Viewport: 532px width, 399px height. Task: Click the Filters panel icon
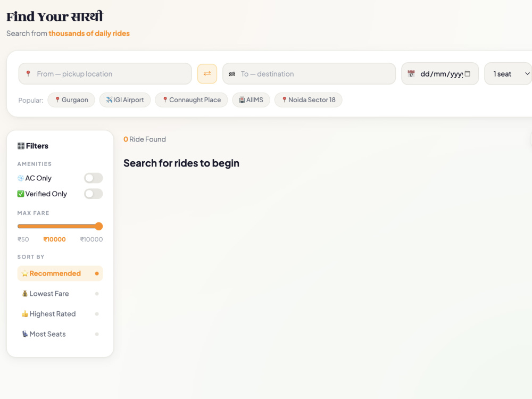click(21, 146)
